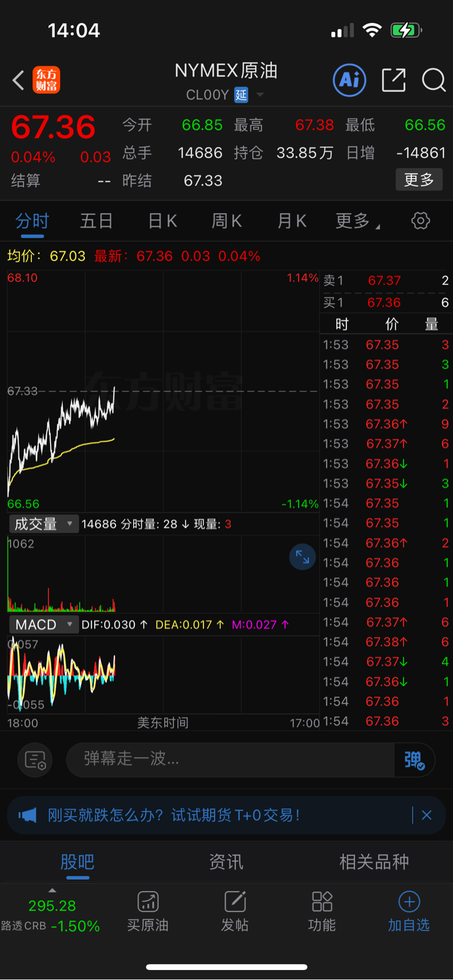
Task: Tap the 295.28 CRB index value
Action: 52,906
